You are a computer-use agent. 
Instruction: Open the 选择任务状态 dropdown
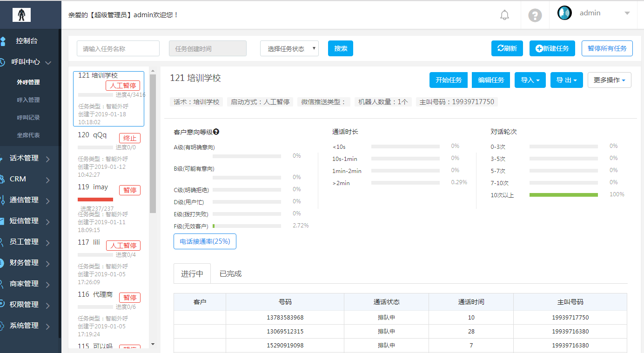point(289,48)
